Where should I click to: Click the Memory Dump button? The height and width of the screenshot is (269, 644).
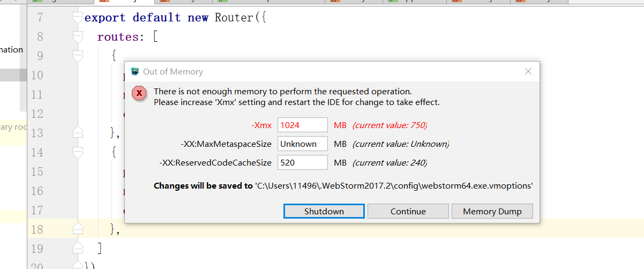point(492,211)
